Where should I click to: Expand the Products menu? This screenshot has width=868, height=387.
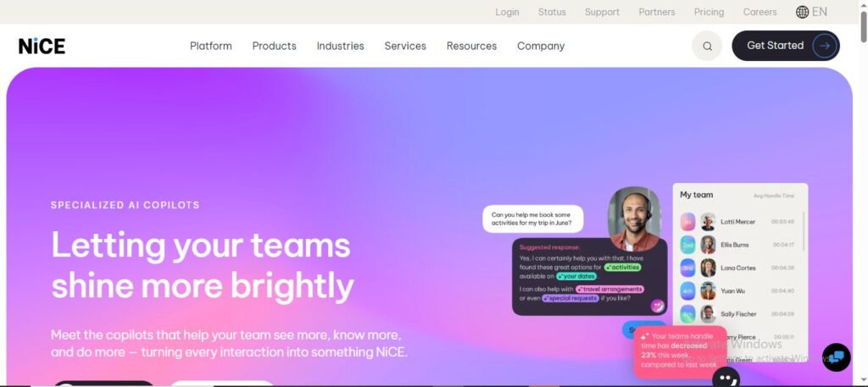[x=274, y=46]
